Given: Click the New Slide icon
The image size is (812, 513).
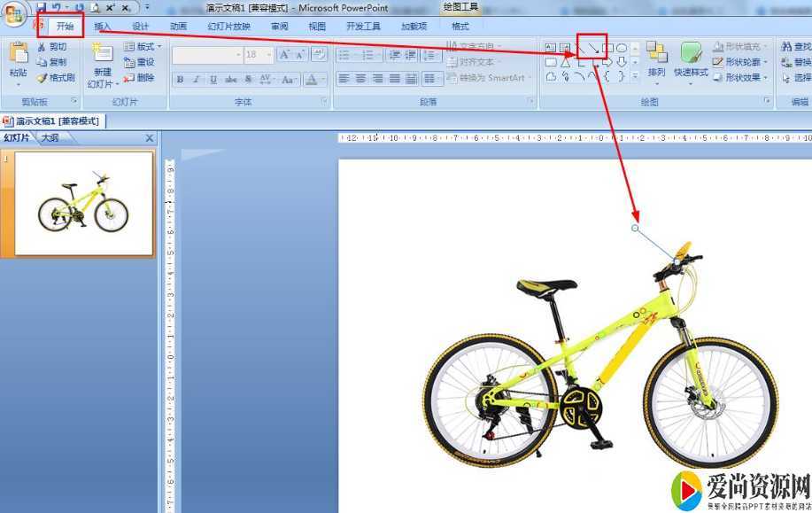Looking at the screenshot, I should (x=103, y=53).
